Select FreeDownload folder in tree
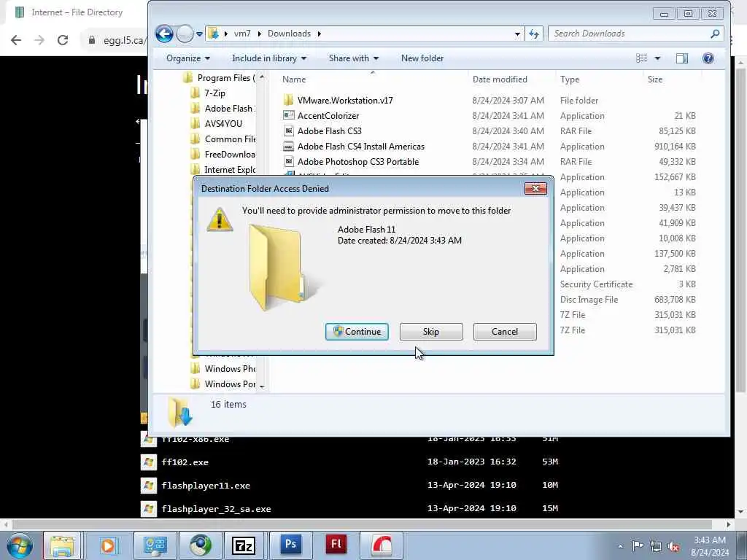The image size is (747, 560). coord(230,154)
